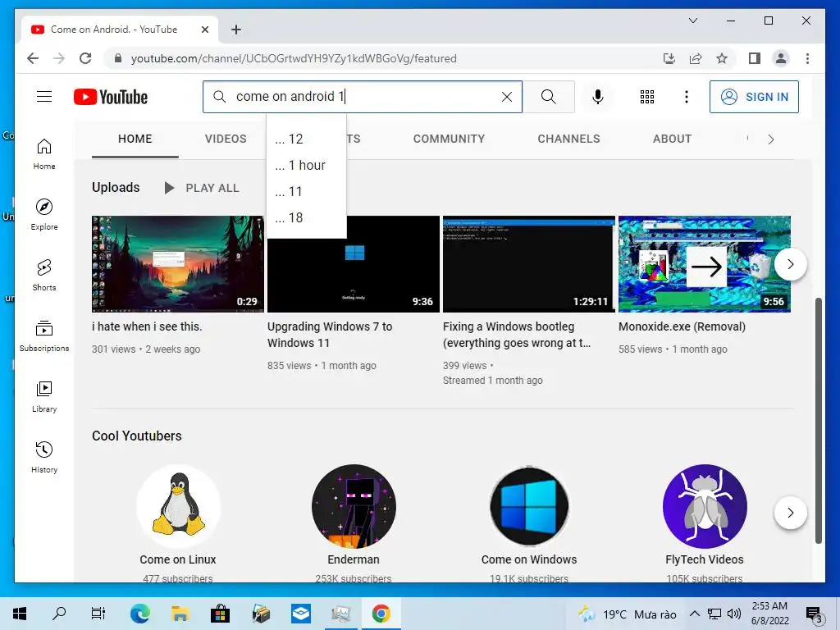The width and height of the screenshot is (840, 630).
Task: Open the Chrome profile avatar
Action: click(x=781, y=58)
